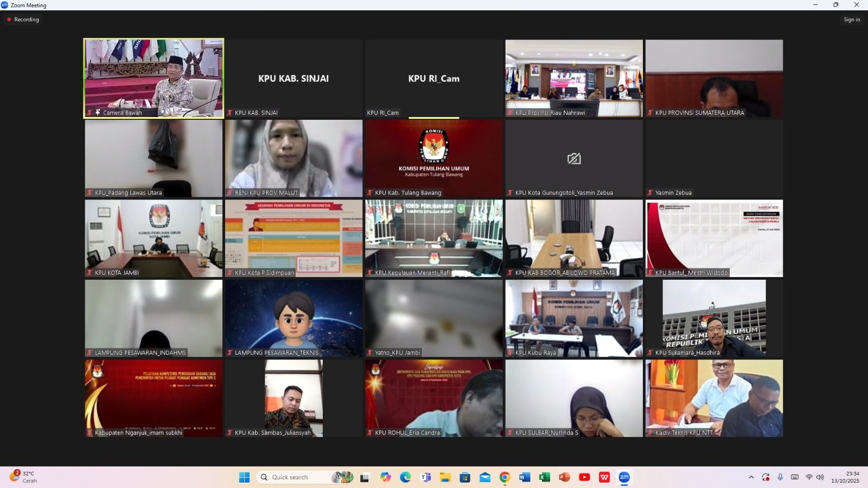Screen dimensions: 868x488
Task: Open Excel from the taskbar
Action: (x=545, y=477)
